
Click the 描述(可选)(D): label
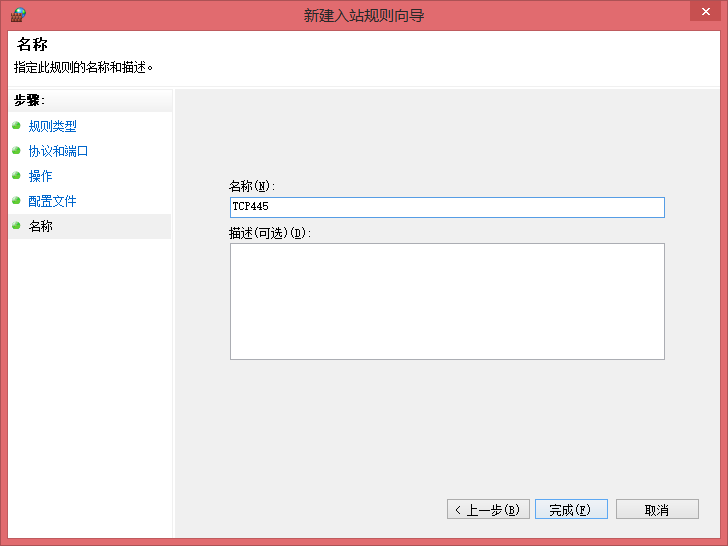tap(270, 233)
